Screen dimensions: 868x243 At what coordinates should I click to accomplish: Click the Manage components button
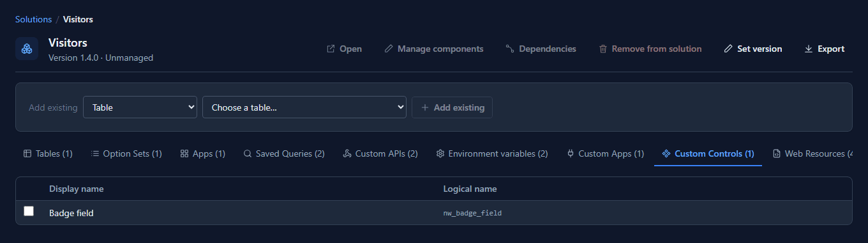point(434,49)
